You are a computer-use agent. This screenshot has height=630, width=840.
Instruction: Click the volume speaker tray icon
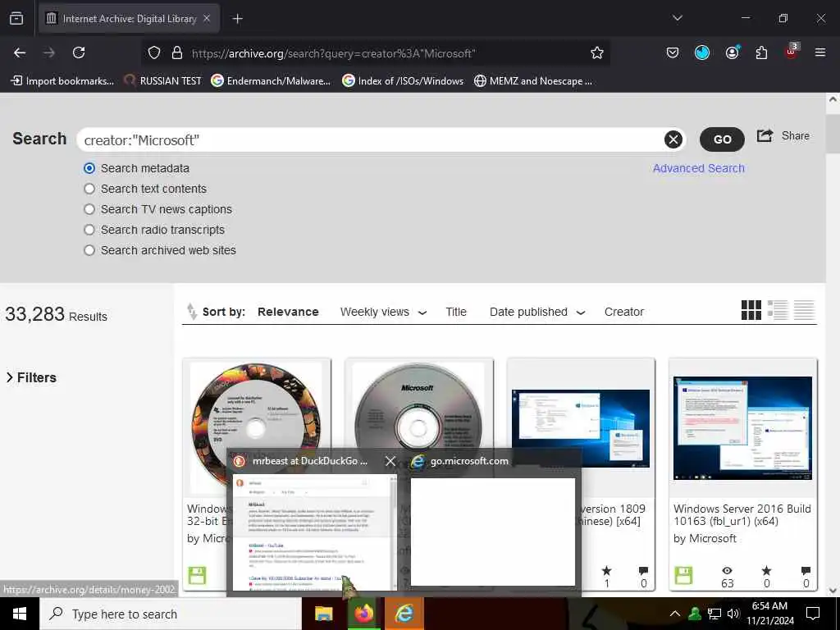click(x=733, y=614)
